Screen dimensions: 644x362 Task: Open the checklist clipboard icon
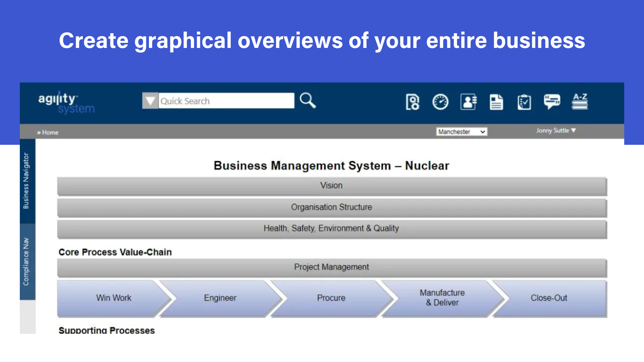coord(524,102)
